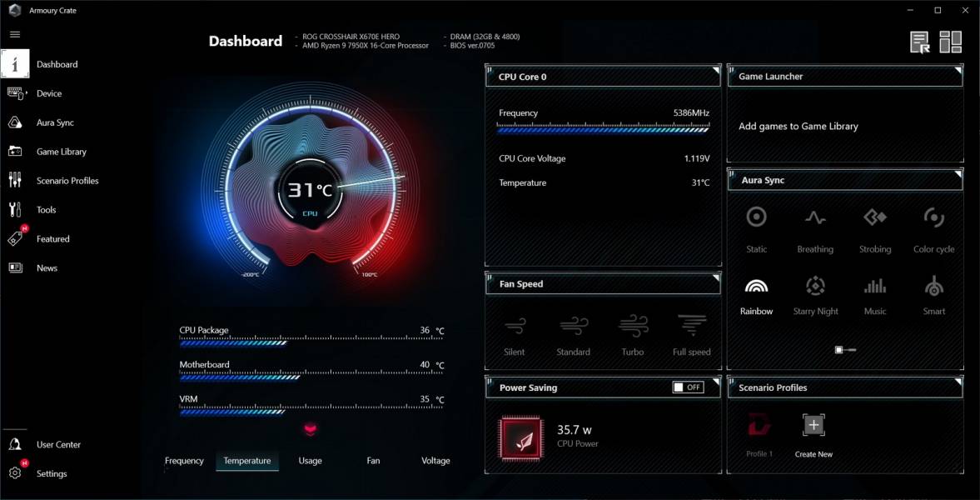Switch to the Temperature tab
The width and height of the screenshot is (980, 500).
(247, 461)
